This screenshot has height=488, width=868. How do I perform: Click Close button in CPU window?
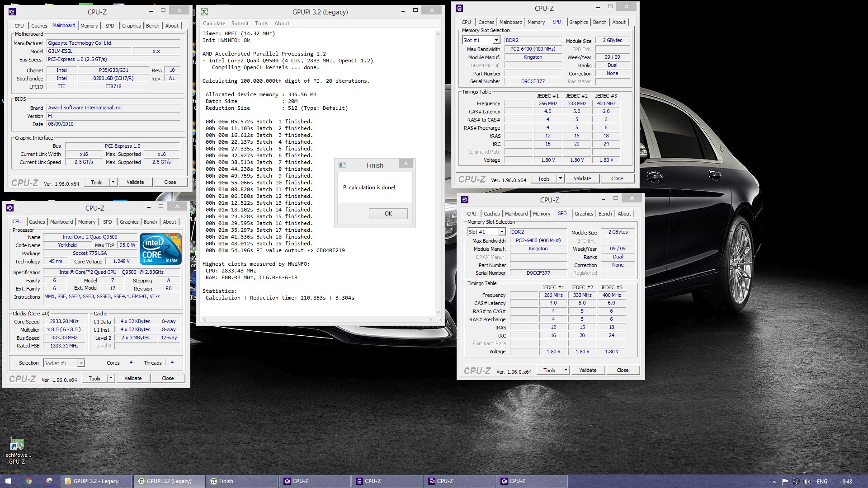168,378
